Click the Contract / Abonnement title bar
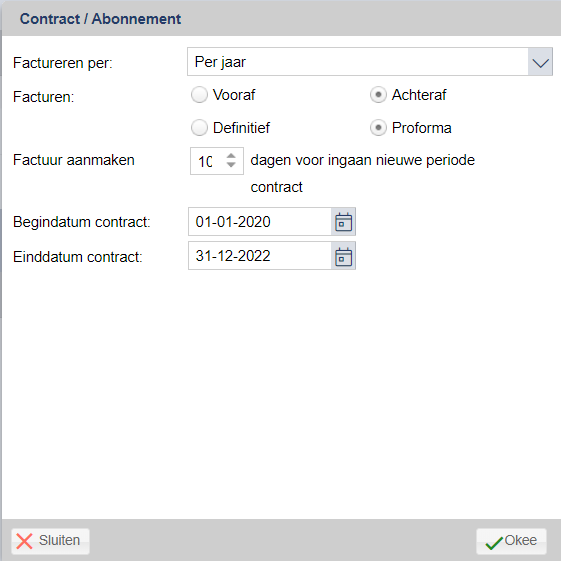The width and height of the screenshot is (561, 561). [x=280, y=19]
